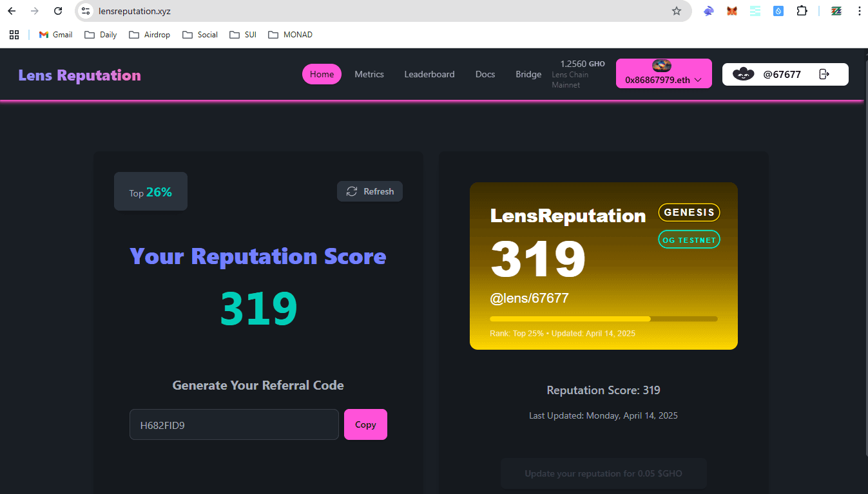Click the browser back arrow
Viewport: 868px width, 494px height.
pos(12,11)
